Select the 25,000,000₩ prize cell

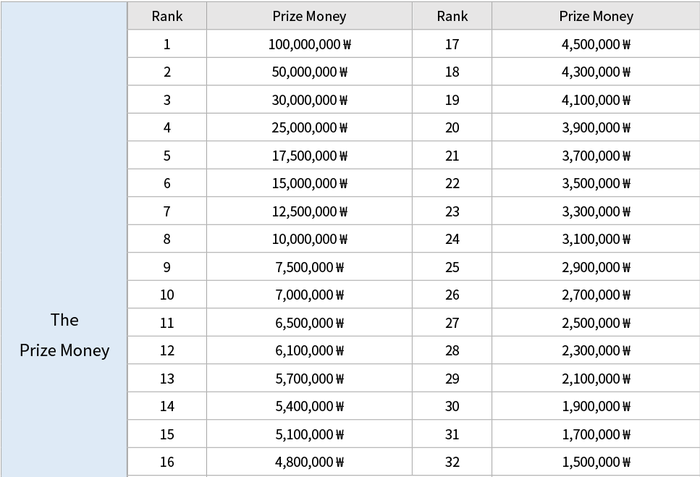pyautogui.click(x=308, y=128)
